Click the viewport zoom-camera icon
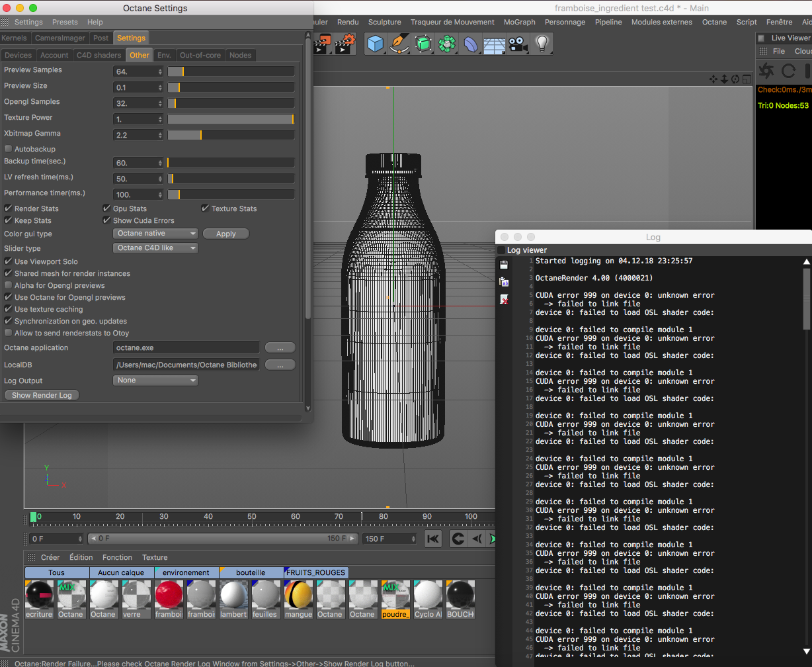This screenshot has height=667, width=812. pos(724,79)
